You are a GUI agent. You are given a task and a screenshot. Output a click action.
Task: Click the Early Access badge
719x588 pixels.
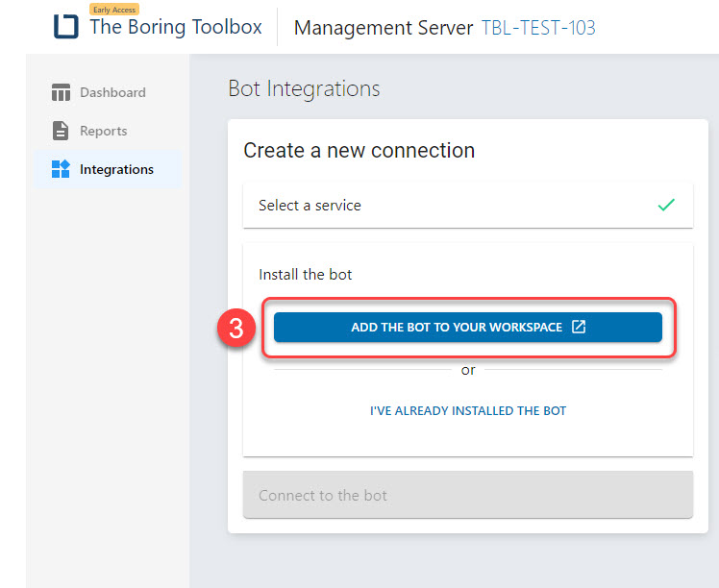pyautogui.click(x=114, y=10)
